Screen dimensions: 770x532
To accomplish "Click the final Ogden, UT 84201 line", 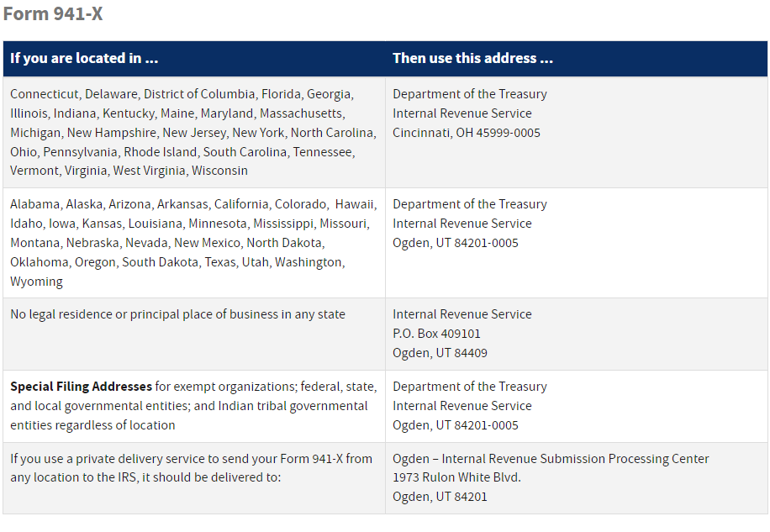I will tap(440, 497).
